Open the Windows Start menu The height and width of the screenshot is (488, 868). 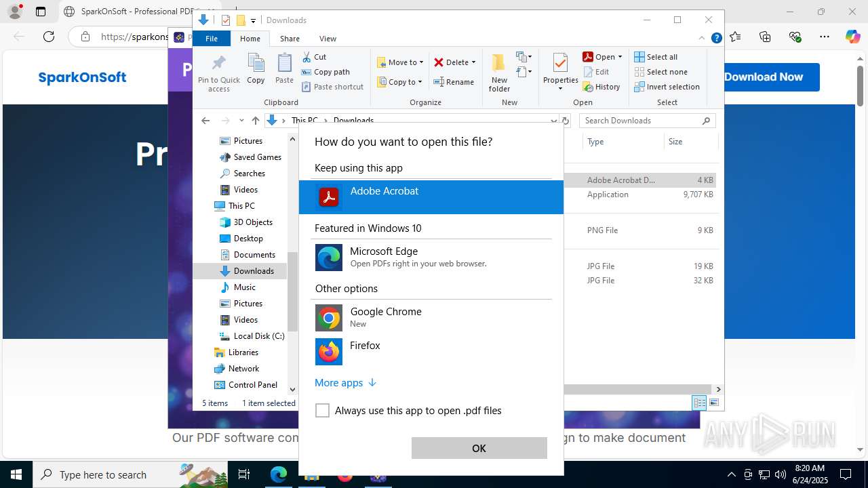pyautogui.click(x=16, y=474)
